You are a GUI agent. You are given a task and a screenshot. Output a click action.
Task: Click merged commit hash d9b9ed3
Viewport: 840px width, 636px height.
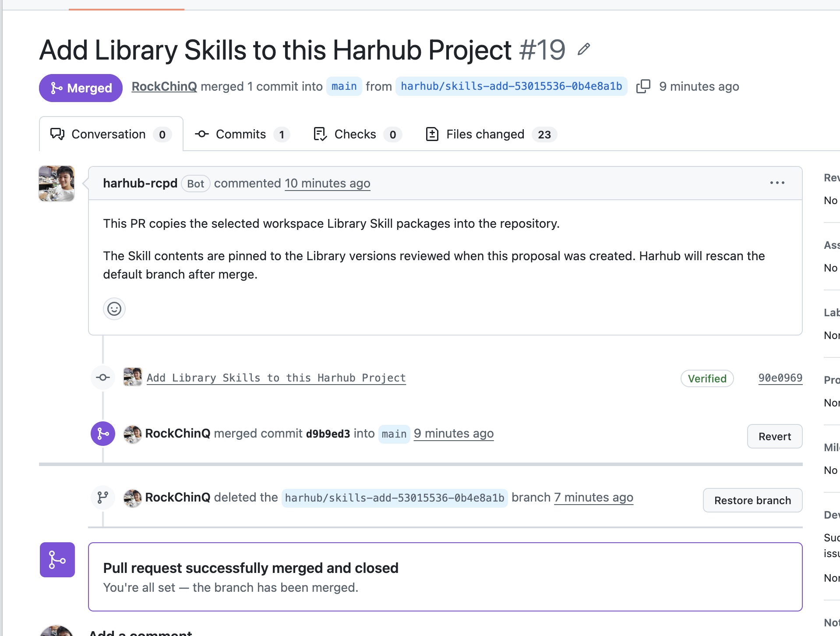[x=328, y=434]
